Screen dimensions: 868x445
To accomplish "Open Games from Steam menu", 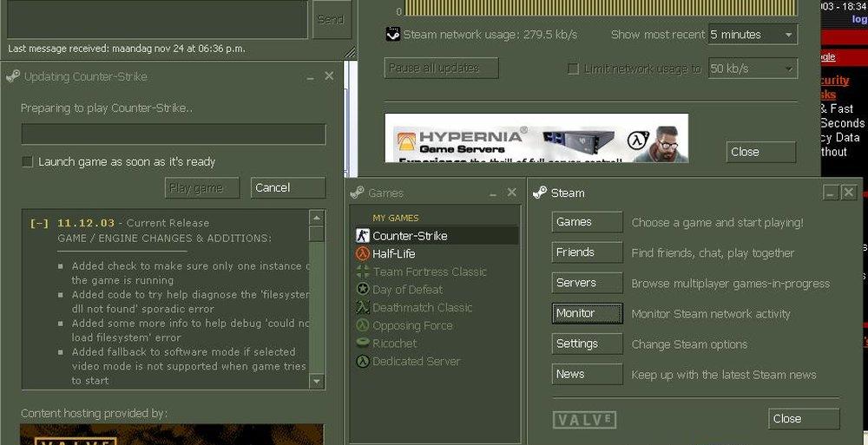I will (x=588, y=222).
